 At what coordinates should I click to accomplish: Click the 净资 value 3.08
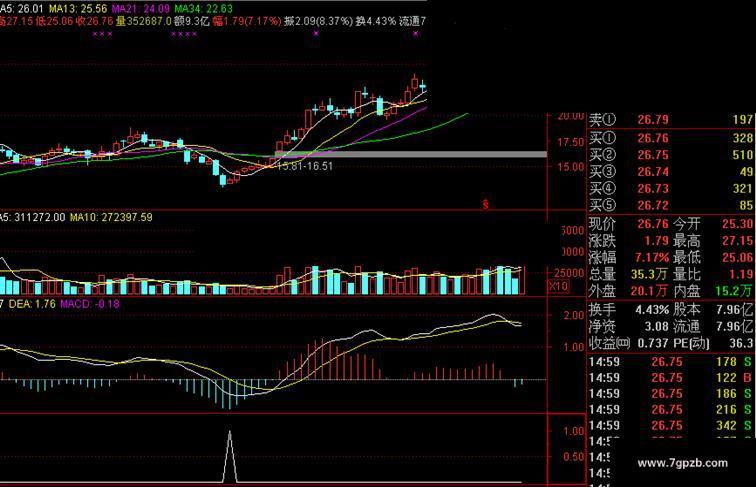657,327
